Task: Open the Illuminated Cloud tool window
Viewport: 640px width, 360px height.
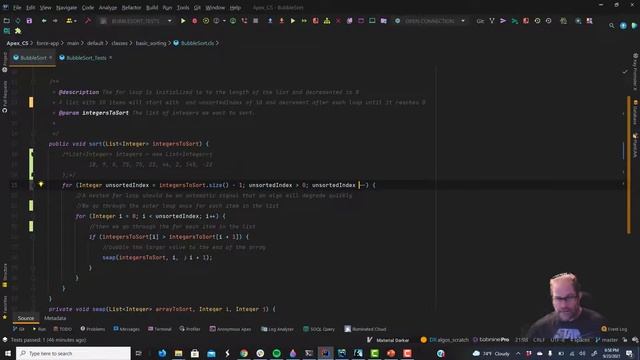Action: coord(365,329)
